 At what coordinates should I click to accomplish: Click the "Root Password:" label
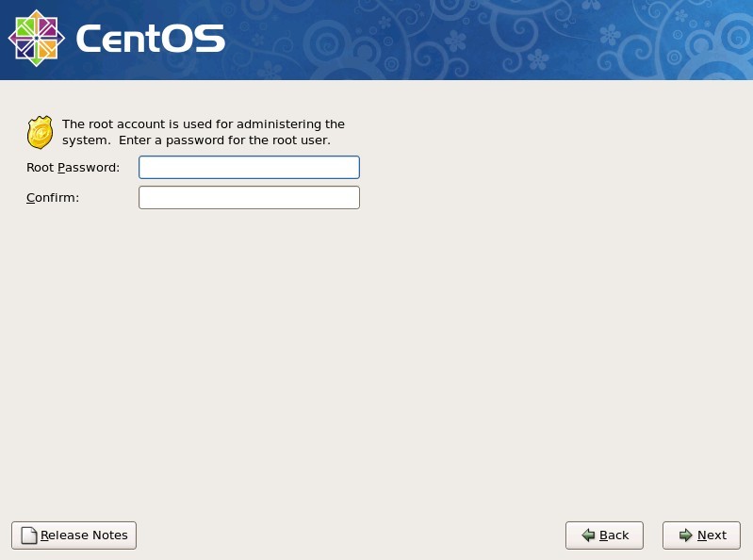point(73,168)
